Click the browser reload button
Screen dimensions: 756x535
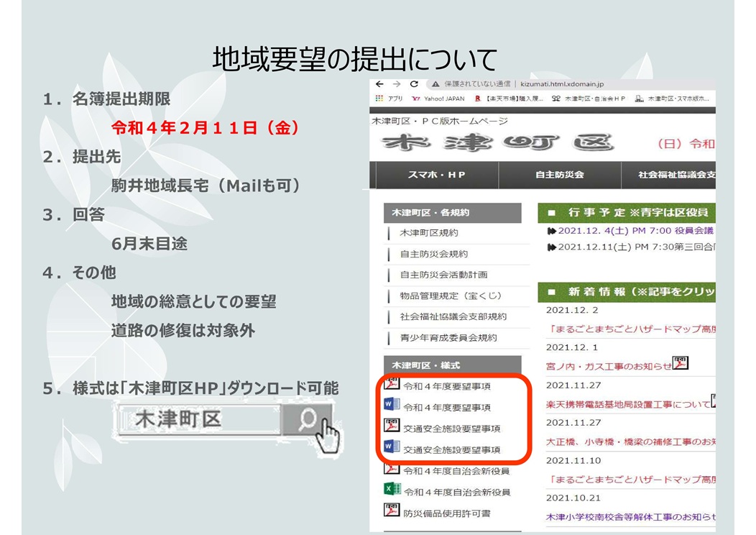coord(413,84)
